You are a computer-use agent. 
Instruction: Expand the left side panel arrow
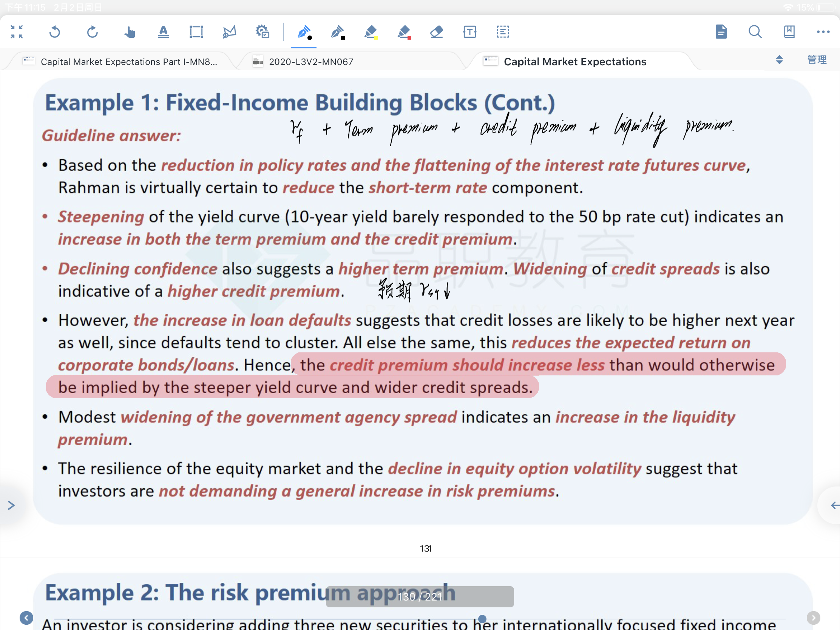pyautogui.click(x=11, y=505)
